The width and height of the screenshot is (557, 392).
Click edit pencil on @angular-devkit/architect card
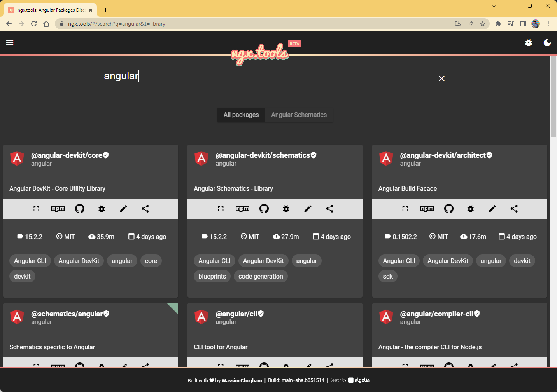(492, 209)
